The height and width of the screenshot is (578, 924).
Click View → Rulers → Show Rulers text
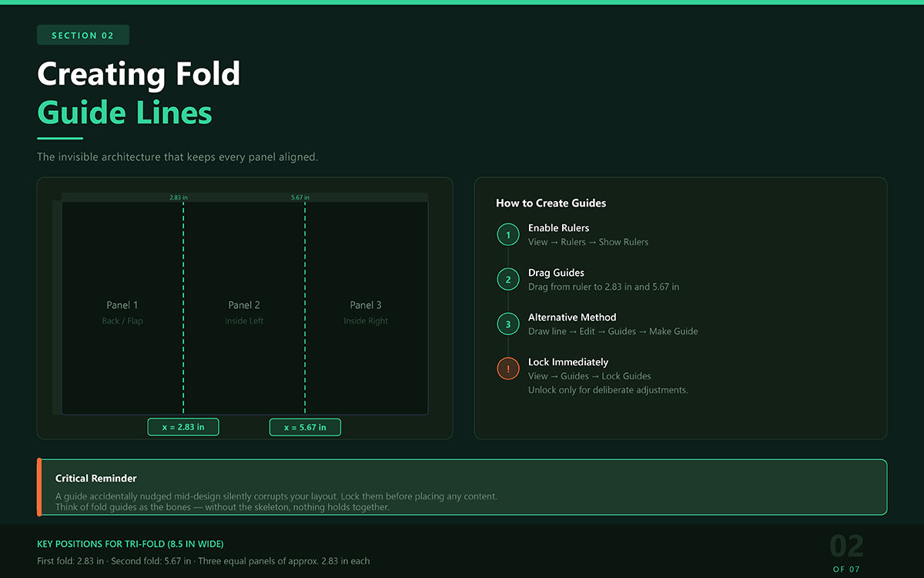[x=588, y=242]
